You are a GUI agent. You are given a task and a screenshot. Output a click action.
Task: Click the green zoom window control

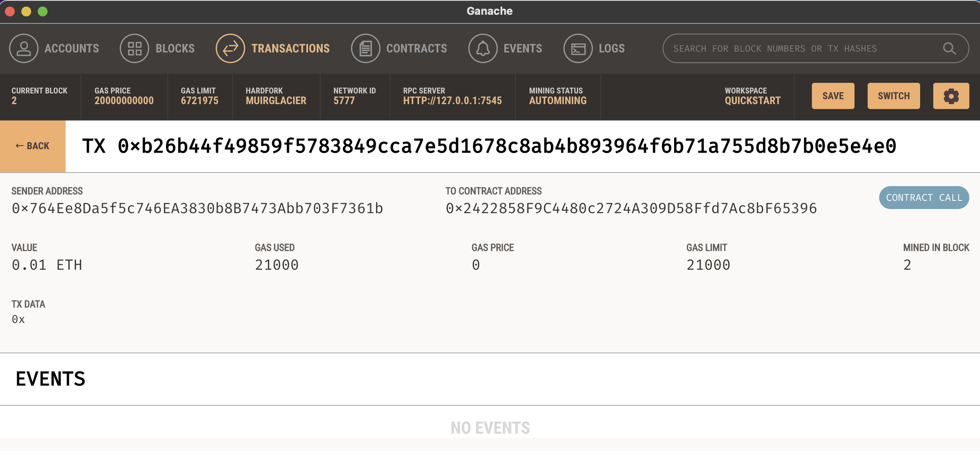pyautogui.click(x=43, y=11)
